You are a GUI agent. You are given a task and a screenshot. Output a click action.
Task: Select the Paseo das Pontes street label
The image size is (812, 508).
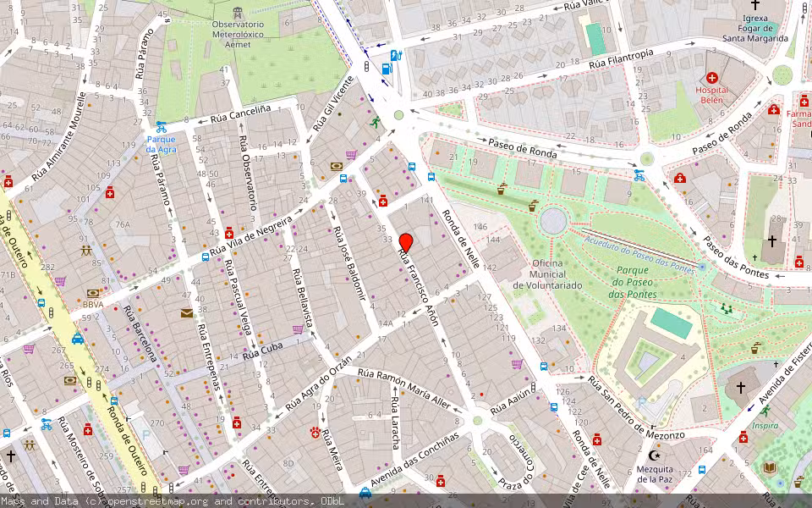735,257
